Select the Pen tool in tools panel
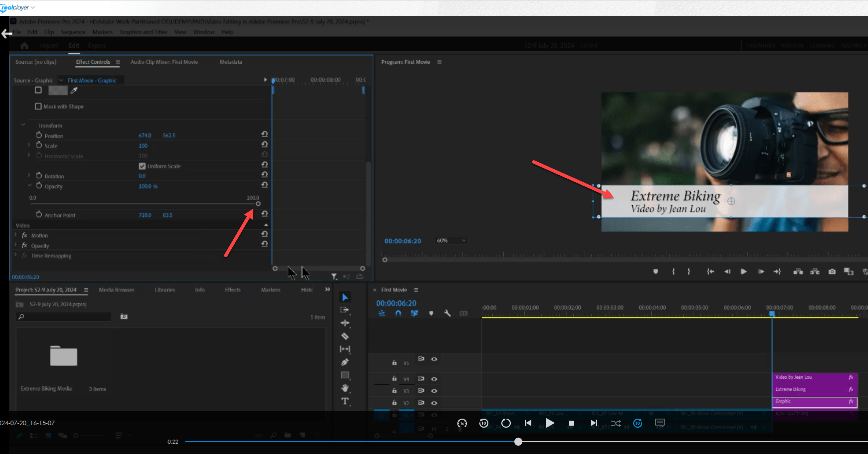Screen dimensions: 868x454 click(x=345, y=362)
